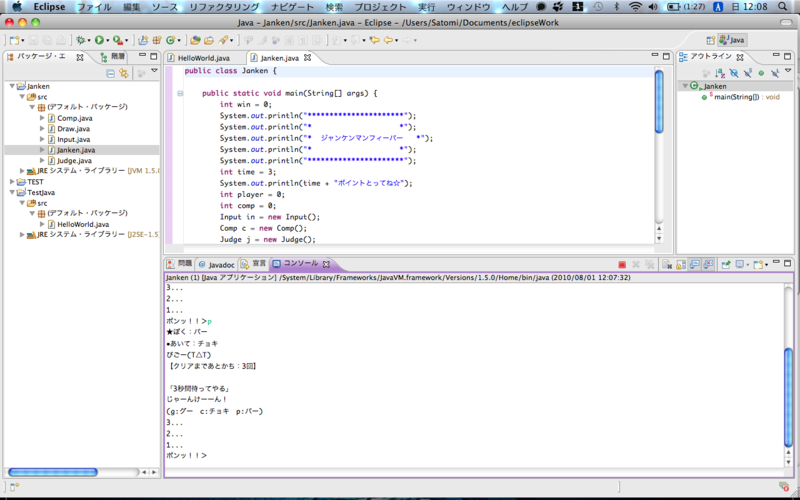
Task: Select Judge.java in Package Explorer
Action: point(74,161)
